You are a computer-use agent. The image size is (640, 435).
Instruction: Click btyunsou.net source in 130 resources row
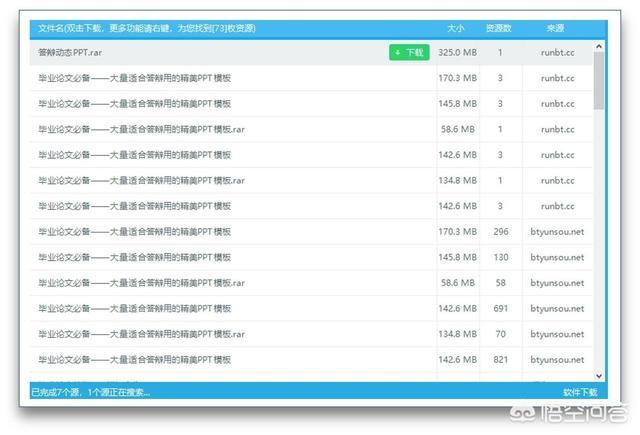click(x=557, y=257)
